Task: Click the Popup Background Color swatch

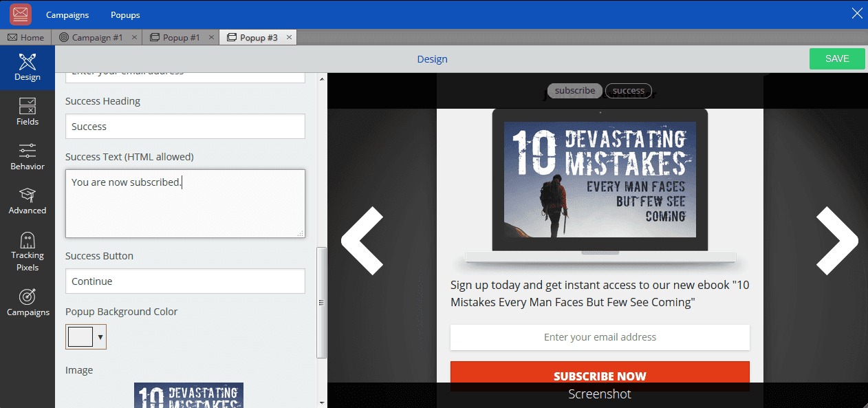Action: [80, 337]
